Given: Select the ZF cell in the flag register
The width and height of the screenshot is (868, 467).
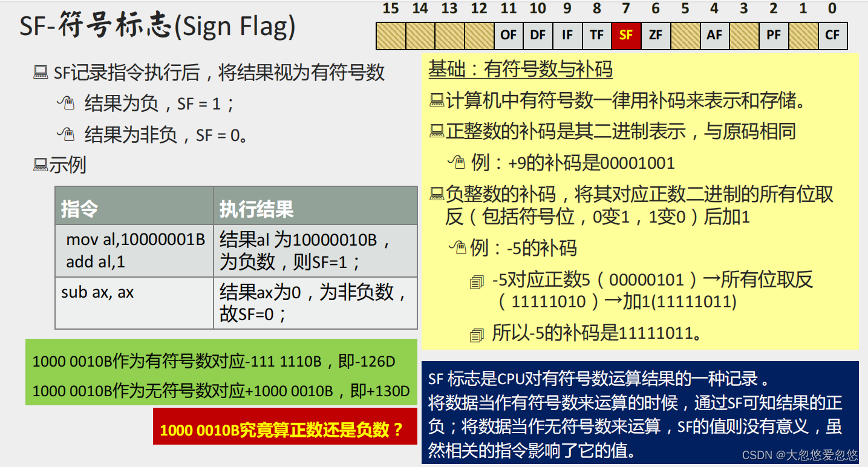Looking at the screenshot, I should [656, 36].
